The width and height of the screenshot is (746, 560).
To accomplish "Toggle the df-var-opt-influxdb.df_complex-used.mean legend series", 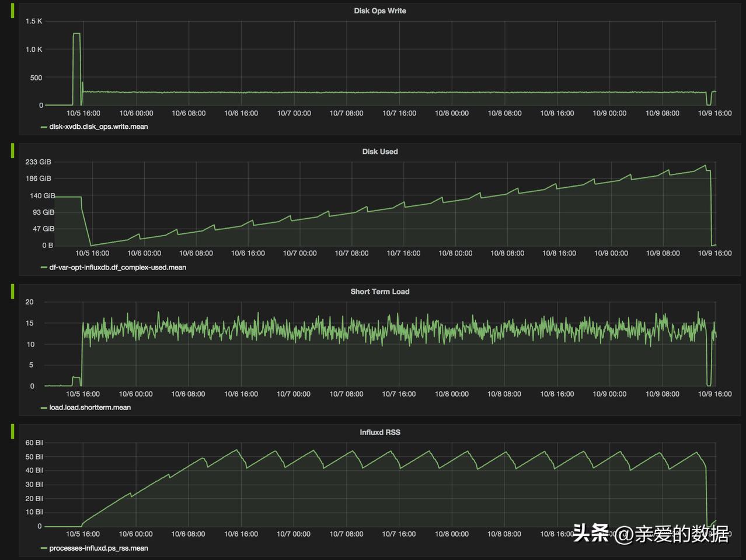I will (117, 267).
